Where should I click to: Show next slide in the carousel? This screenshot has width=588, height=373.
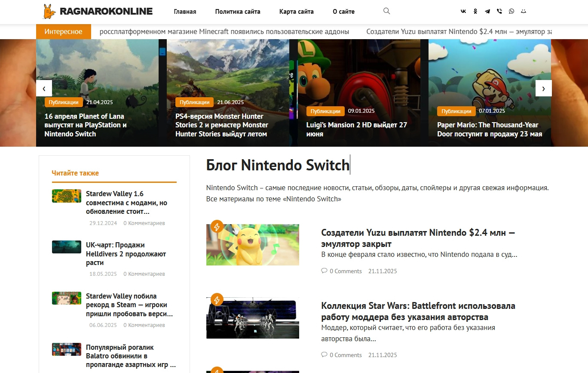coord(543,88)
